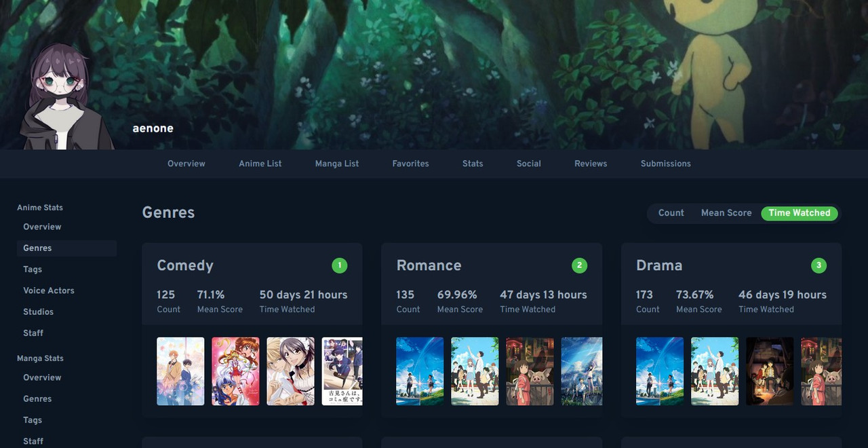
Task: Click the Drama count value 173
Action: pos(644,295)
